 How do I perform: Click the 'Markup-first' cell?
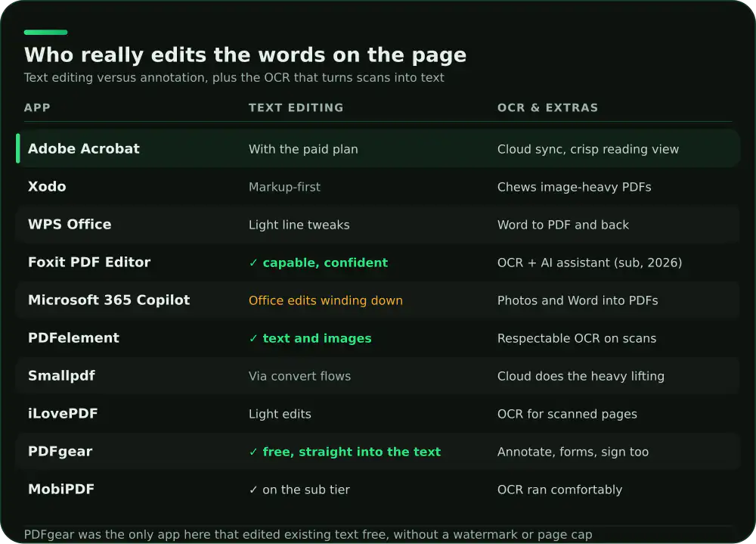(x=284, y=187)
